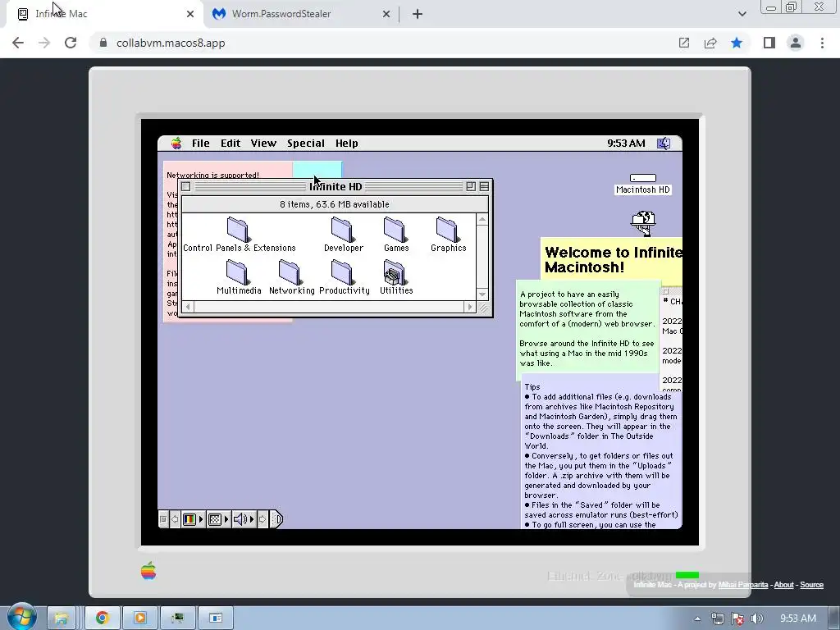Open the Control Strip monitor color depth module

coord(193,519)
